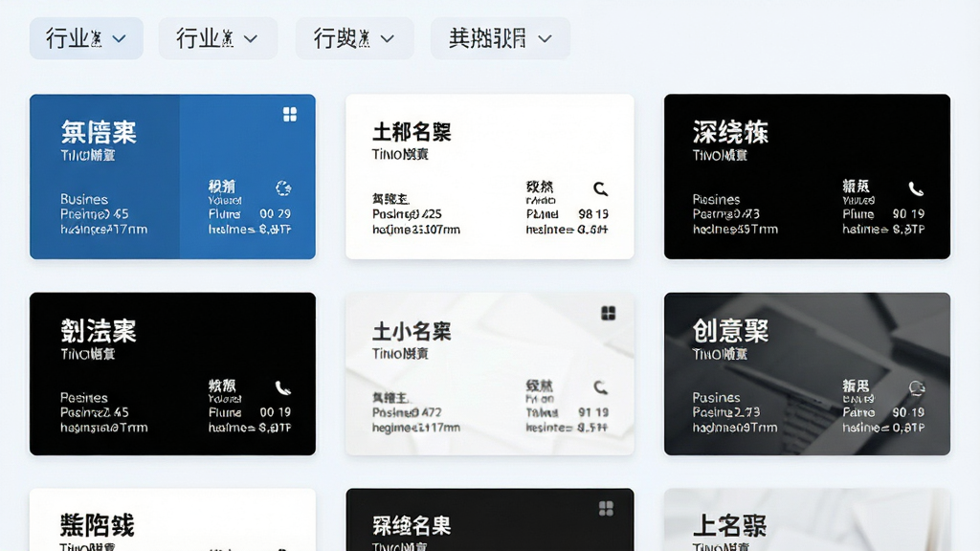
Task: Click the "00 79" value on the blue card
Action: [x=275, y=213]
